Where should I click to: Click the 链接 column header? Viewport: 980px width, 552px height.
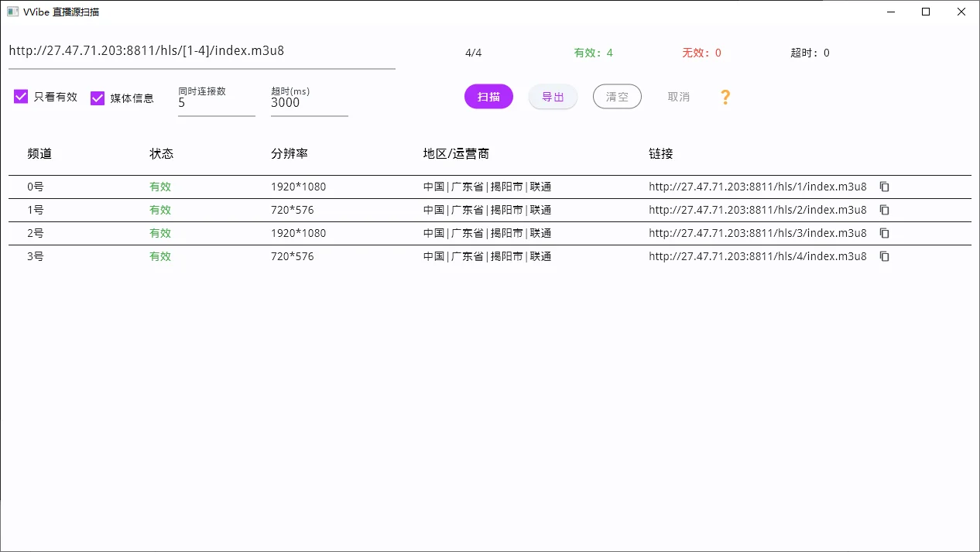coord(661,153)
